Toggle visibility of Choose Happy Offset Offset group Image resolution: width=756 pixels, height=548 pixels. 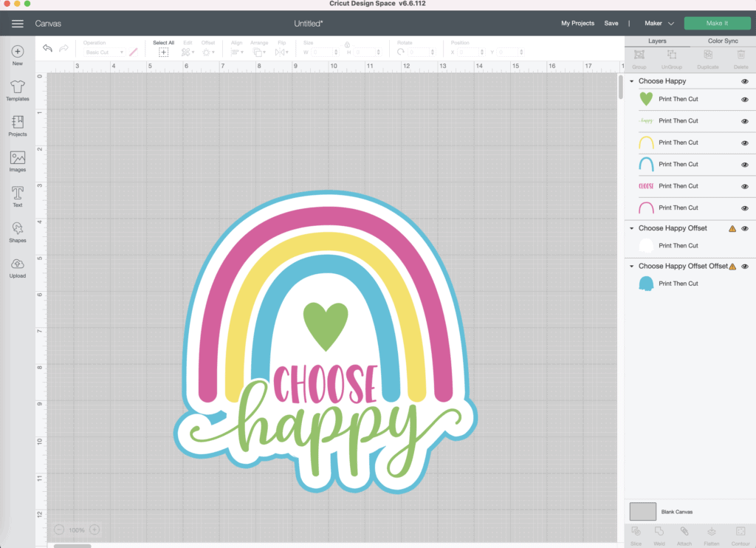pos(745,267)
